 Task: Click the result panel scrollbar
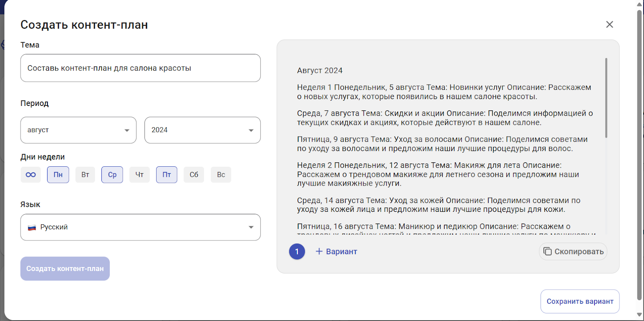coord(606,98)
